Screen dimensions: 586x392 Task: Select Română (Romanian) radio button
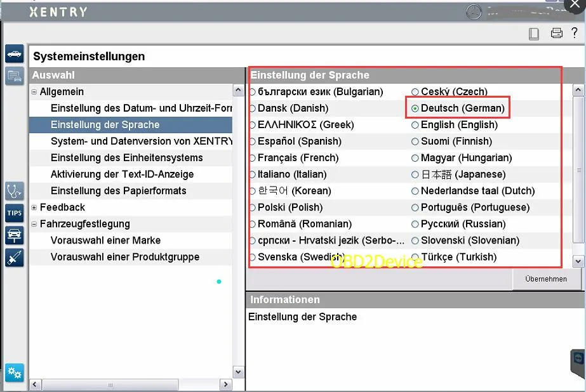(x=253, y=224)
